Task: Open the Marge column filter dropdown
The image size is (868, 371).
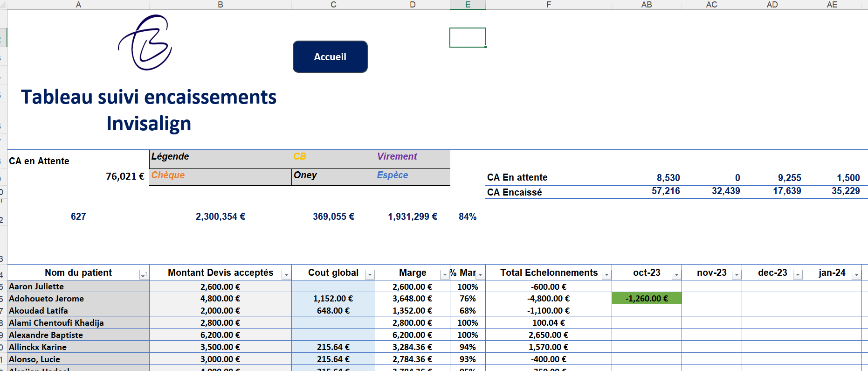Action: click(x=444, y=275)
